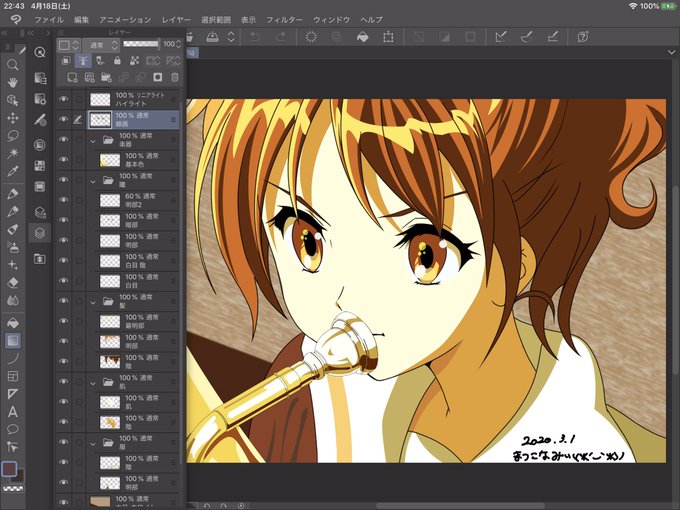Select the Lasso selection tool
The width and height of the screenshot is (680, 510).
coord(13,136)
